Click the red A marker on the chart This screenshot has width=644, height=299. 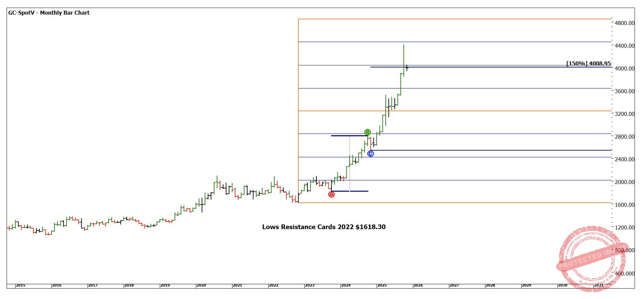coord(331,194)
